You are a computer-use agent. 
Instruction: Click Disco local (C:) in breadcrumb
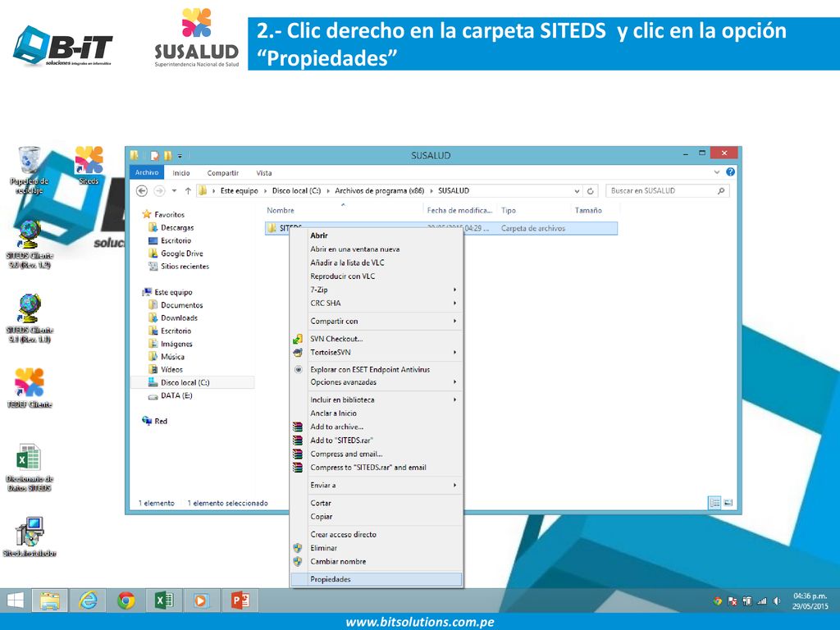coord(296,190)
